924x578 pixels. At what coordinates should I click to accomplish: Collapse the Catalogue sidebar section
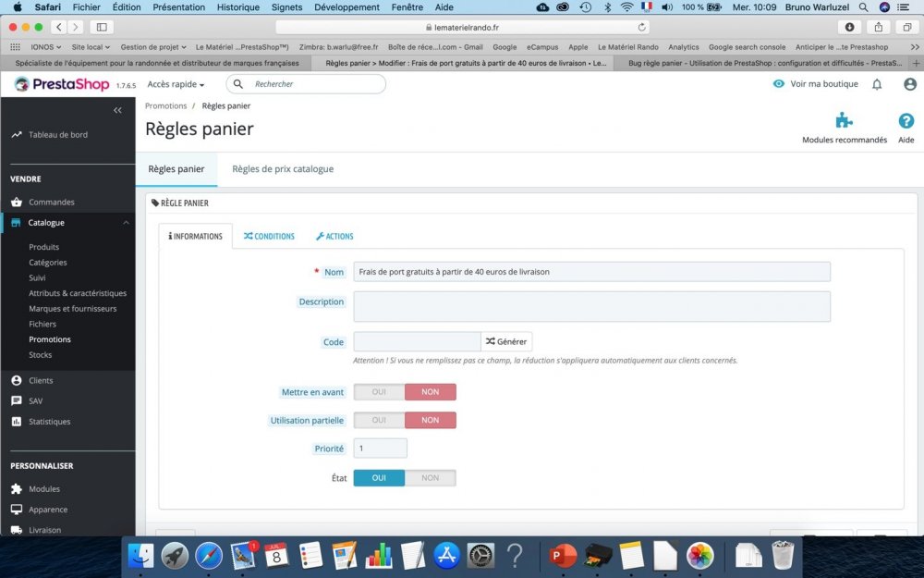pos(126,223)
